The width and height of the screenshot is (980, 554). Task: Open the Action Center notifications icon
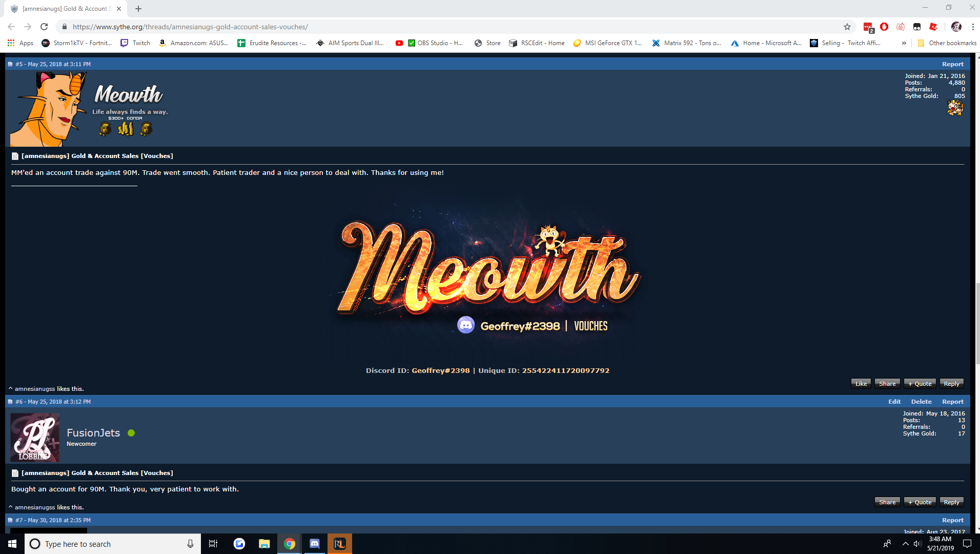point(967,544)
